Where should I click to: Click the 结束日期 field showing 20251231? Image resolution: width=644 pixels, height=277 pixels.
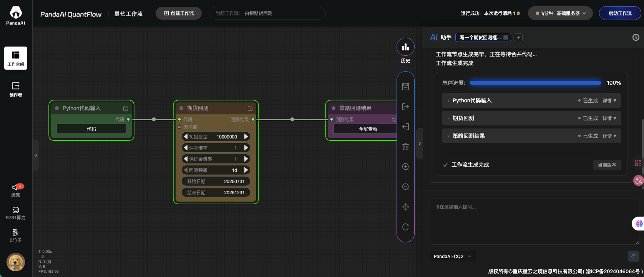[216, 192]
